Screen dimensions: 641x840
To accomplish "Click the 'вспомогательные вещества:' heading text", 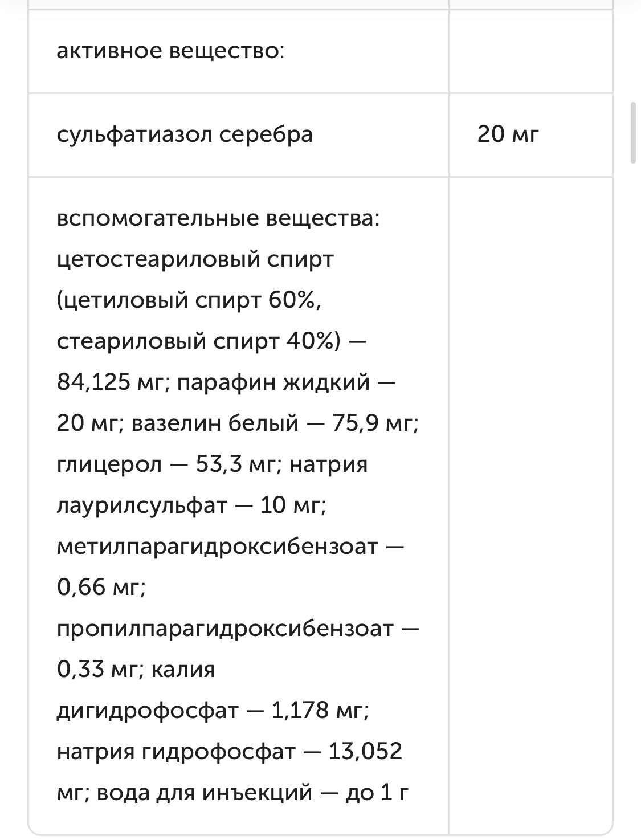I will [x=218, y=219].
